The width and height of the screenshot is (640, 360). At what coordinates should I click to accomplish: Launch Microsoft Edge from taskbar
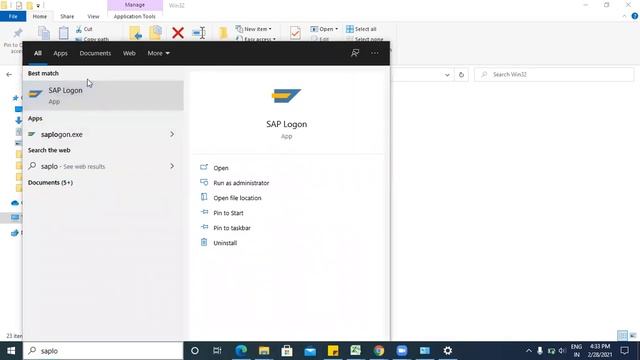[241, 351]
